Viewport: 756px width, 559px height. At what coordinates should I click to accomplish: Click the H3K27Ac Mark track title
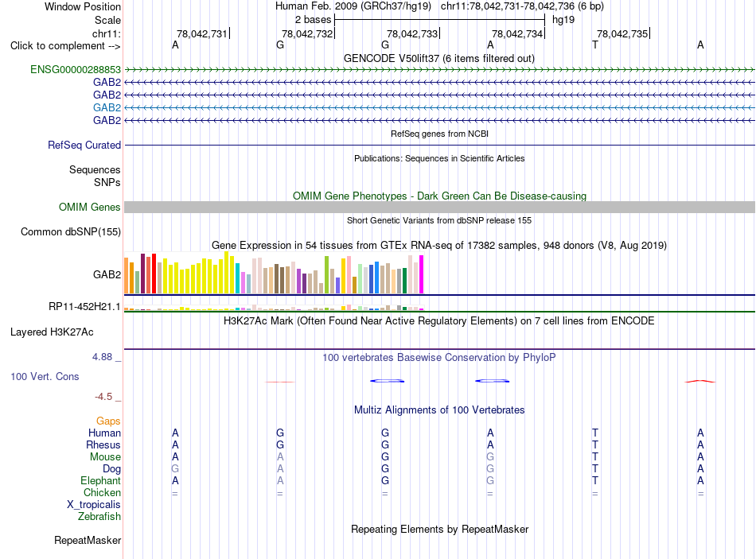tap(439, 321)
